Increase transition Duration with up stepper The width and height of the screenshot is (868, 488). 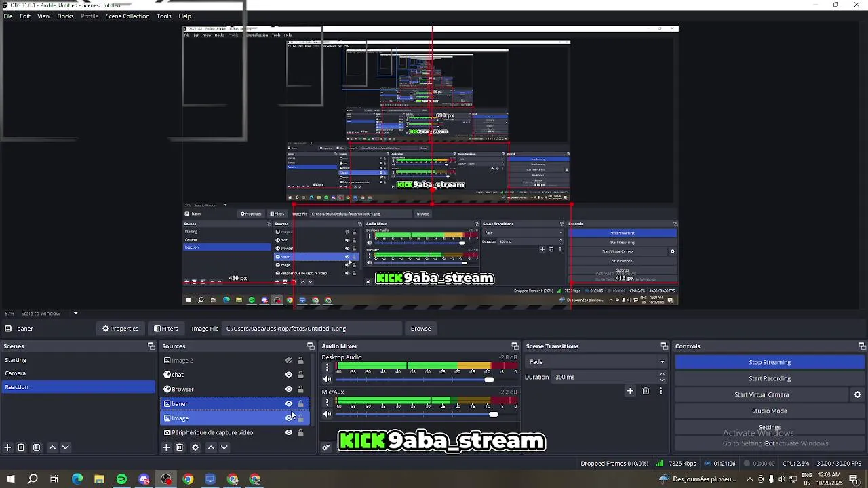point(662,374)
